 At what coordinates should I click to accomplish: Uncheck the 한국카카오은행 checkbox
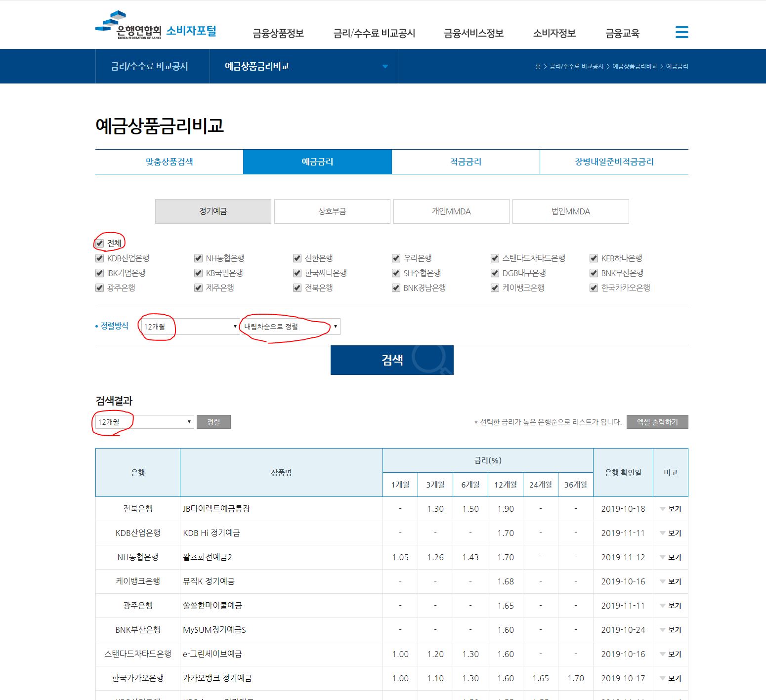tap(594, 288)
